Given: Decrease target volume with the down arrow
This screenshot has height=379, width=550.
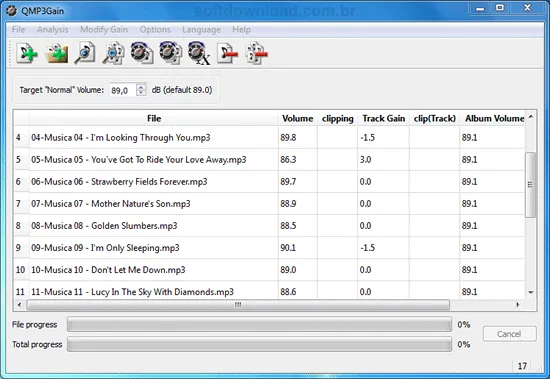Looking at the screenshot, I should pos(141,93).
